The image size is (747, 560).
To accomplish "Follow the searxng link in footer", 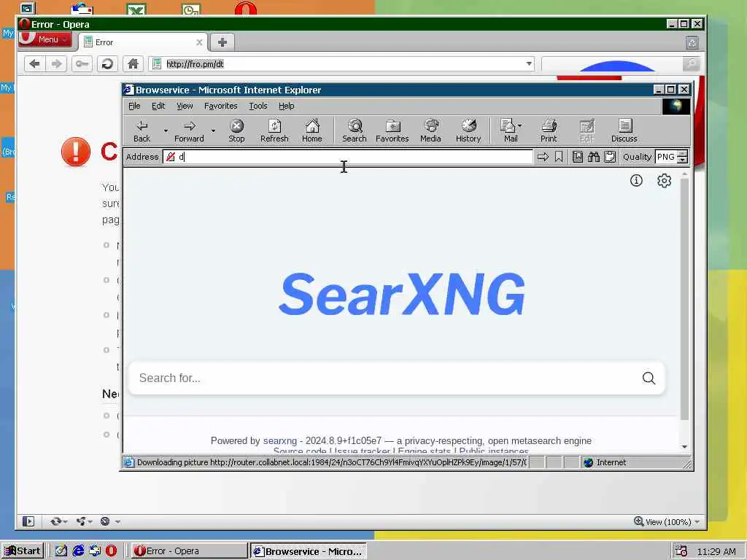I will click(x=279, y=441).
